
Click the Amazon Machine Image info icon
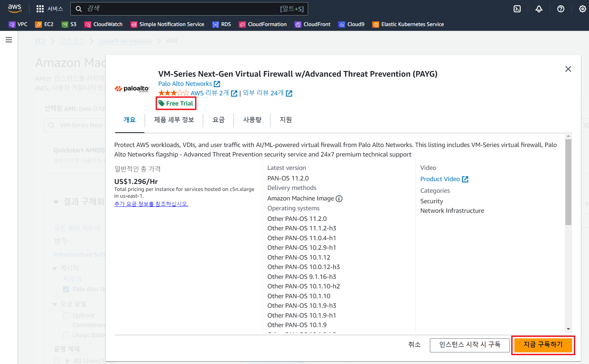pyautogui.click(x=339, y=199)
